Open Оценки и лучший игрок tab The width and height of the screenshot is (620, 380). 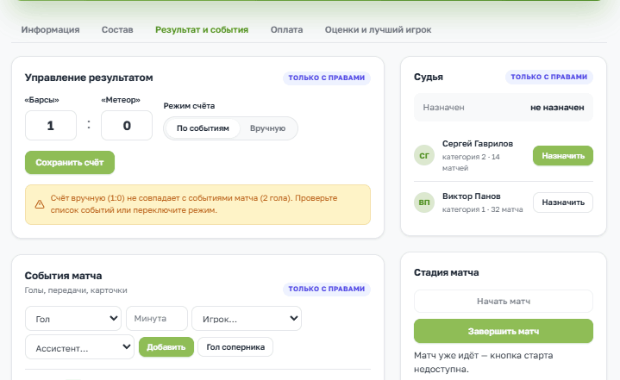pos(378,30)
